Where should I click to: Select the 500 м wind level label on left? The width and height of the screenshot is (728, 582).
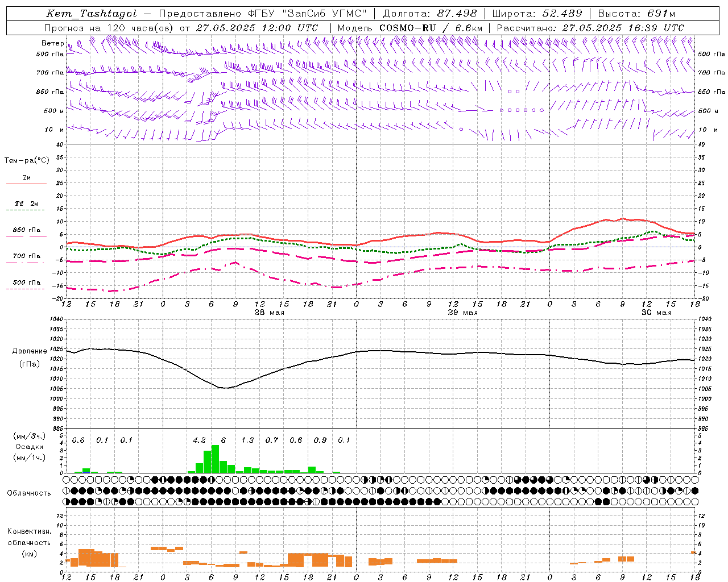click(x=55, y=111)
